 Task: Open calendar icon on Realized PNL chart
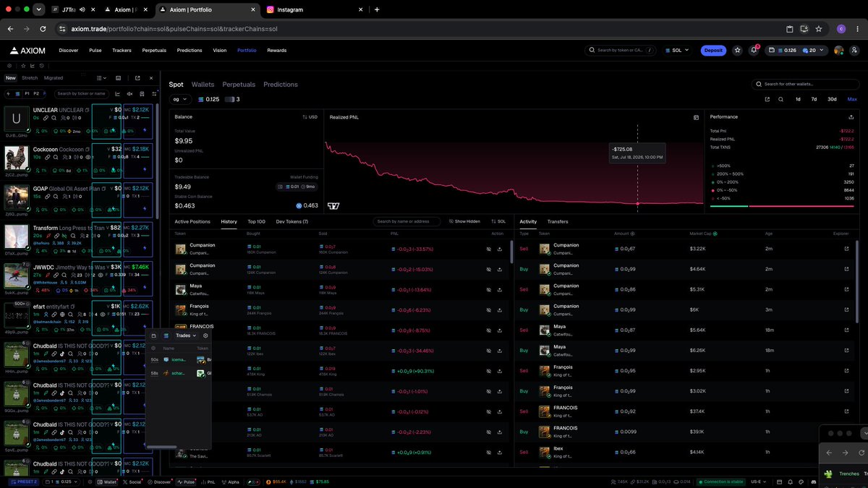[x=696, y=117]
